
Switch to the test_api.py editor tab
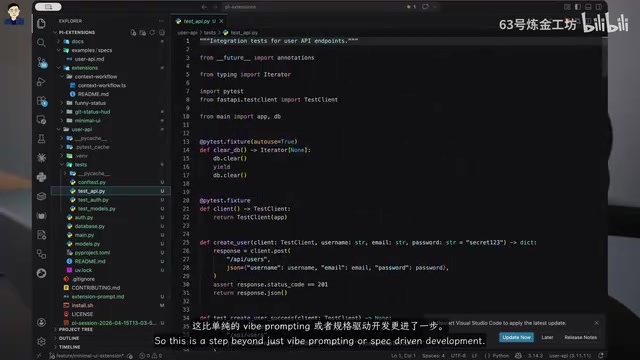pyautogui.click(x=199, y=21)
